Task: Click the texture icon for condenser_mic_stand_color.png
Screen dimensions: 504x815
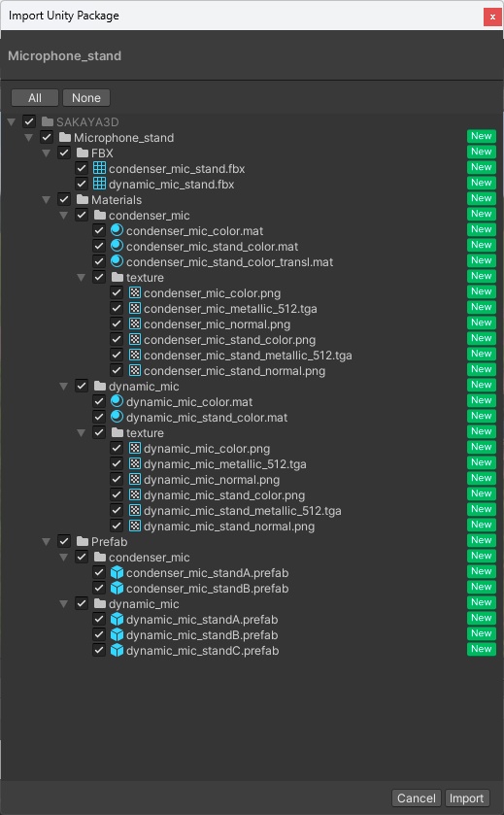Action: click(x=135, y=339)
